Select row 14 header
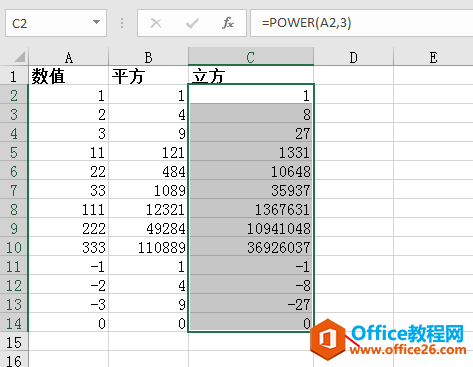Screen dimensions: 473x367 (x=14, y=322)
